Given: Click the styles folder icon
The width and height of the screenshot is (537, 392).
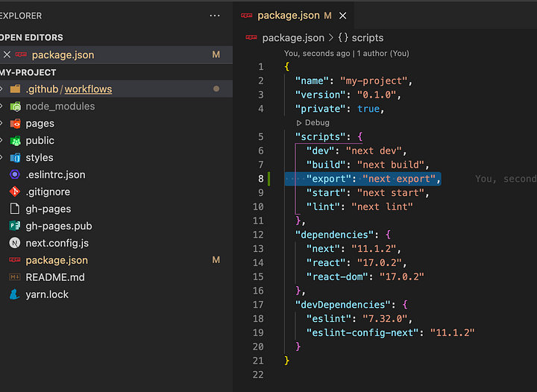Looking at the screenshot, I should tap(15, 157).
